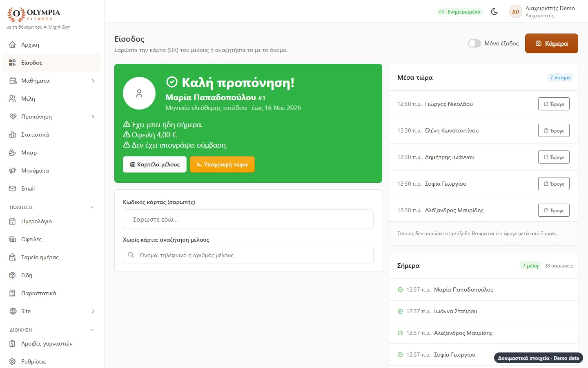Click the megaphone icon beside Μηνύματα

tap(13, 171)
